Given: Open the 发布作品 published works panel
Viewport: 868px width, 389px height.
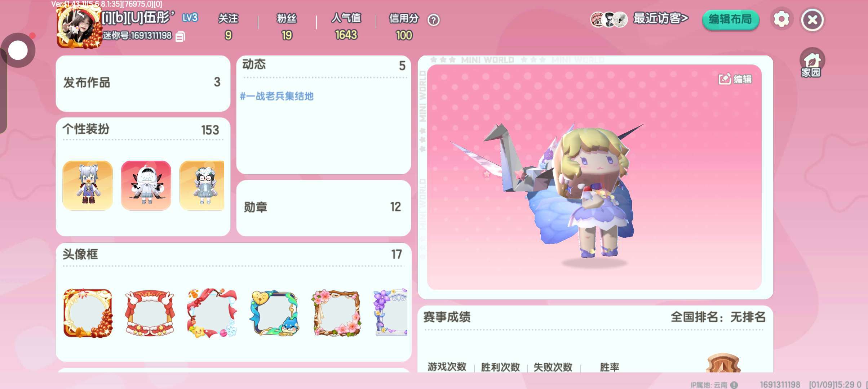Looking at the screenshot, I should [x=143, y=83].
